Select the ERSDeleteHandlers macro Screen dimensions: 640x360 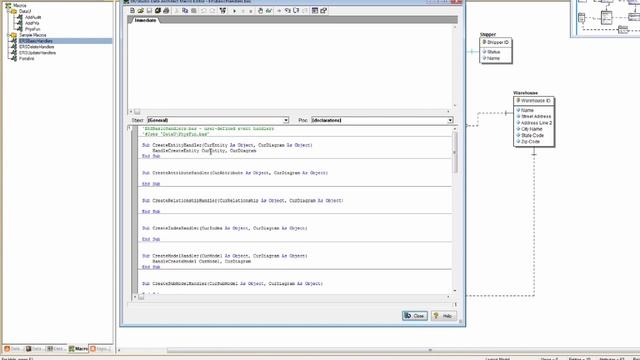[37, 47]
